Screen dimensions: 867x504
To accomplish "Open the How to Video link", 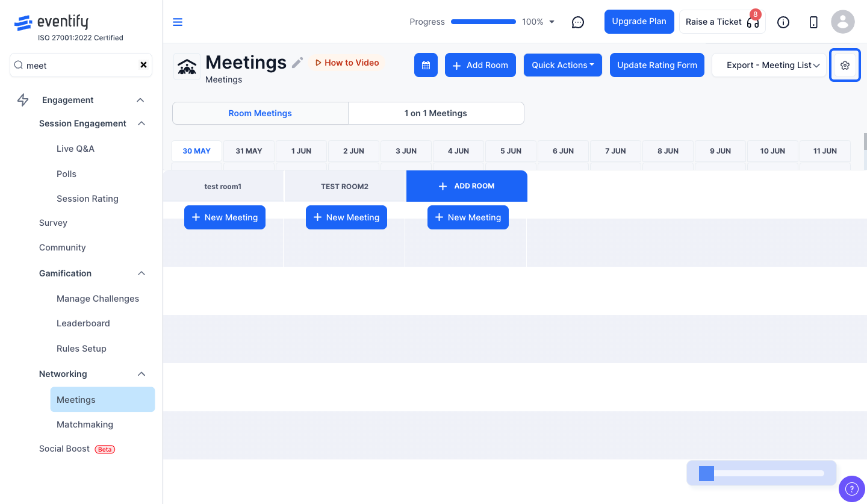I will point(347,63).
